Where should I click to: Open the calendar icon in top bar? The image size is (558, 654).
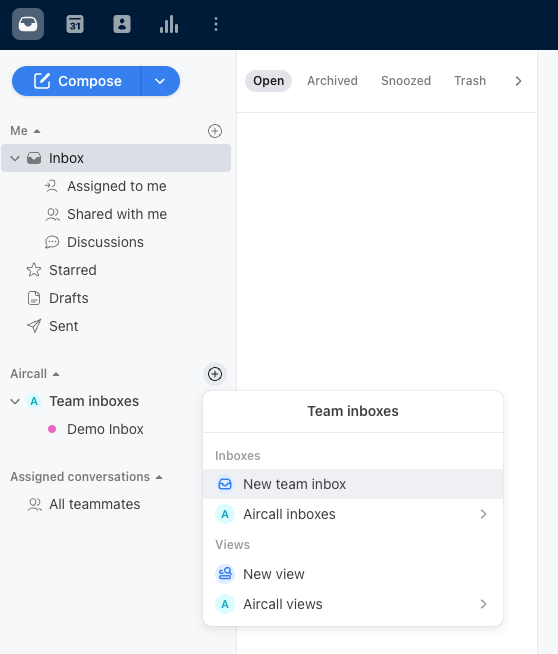pyautogui.click(x=75, y=24)
